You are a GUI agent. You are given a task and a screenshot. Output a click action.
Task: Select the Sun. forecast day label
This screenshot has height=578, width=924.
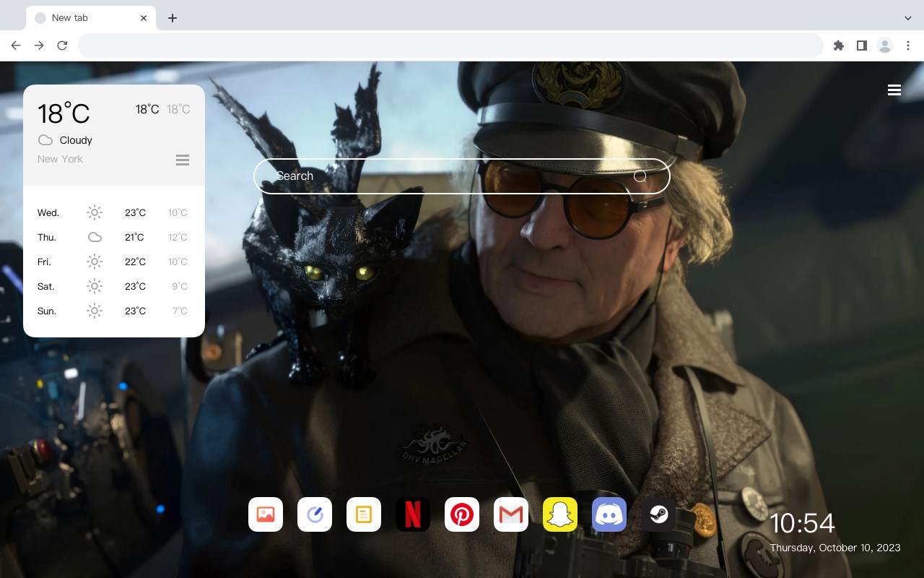coord(47,311)
